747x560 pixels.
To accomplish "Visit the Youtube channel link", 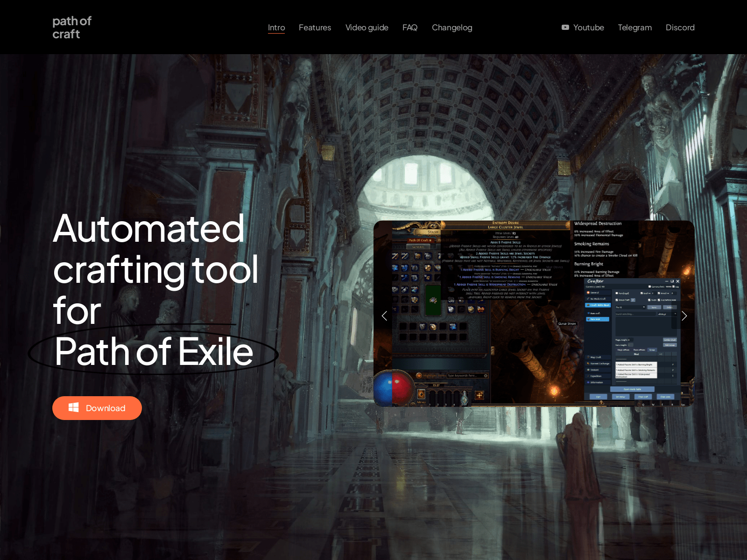I will (x=583, y=28).
